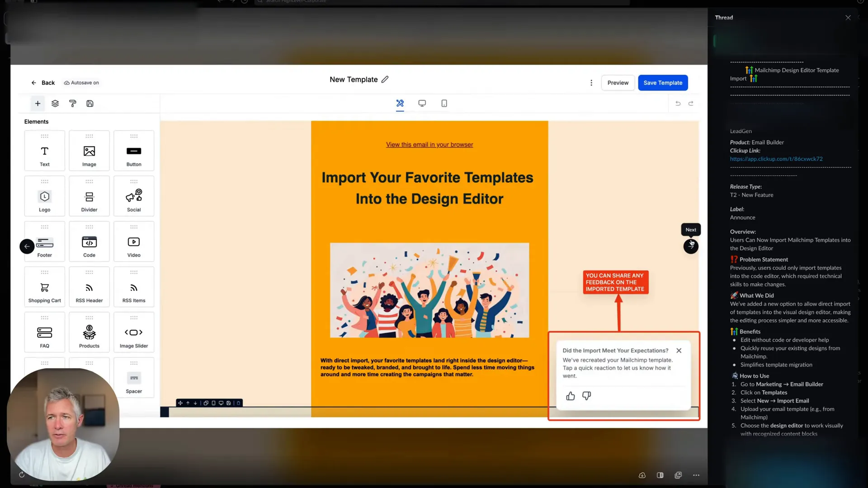Click View this email in your browser link
Screen dimensions: 868x488
429,145
